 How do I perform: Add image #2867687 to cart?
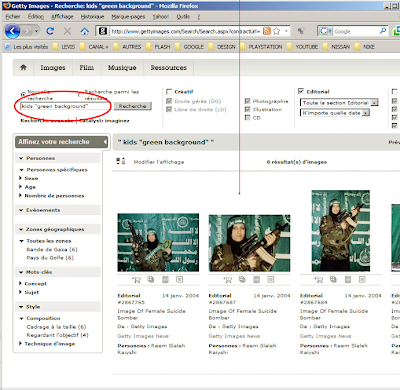pos(228,279)
